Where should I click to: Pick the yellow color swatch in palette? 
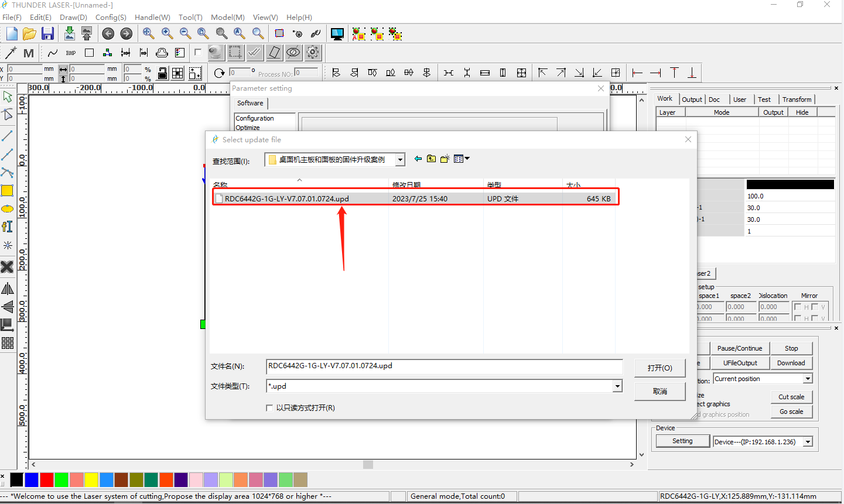pyautogui.click(x=91, y=480)
